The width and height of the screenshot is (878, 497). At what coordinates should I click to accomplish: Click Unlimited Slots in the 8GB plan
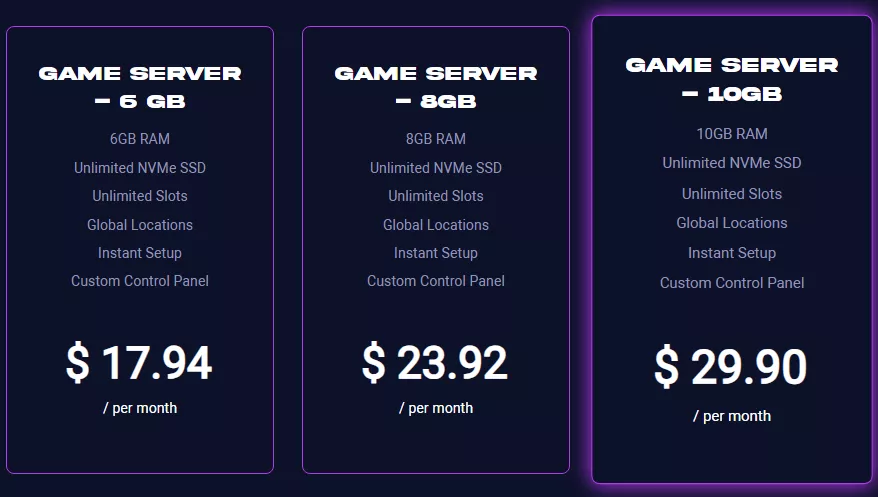[x=436, y=196]
